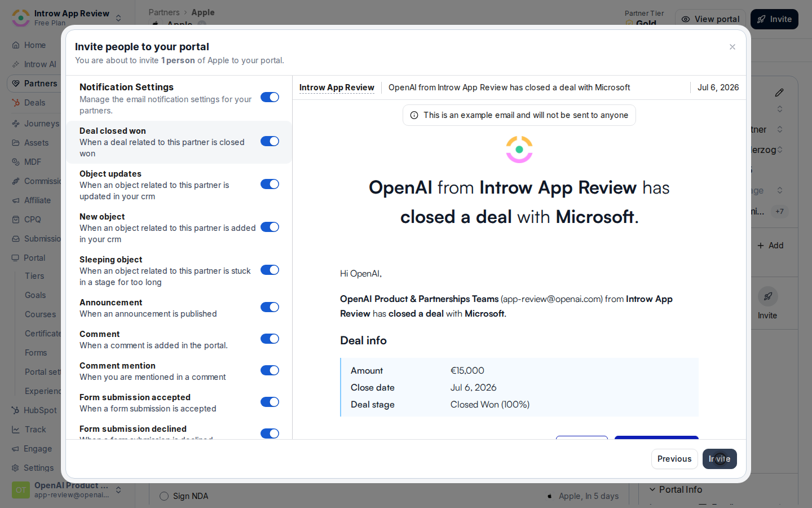
Task: Turn off the Announcement notification switch
Action: (x=270, y=307)
